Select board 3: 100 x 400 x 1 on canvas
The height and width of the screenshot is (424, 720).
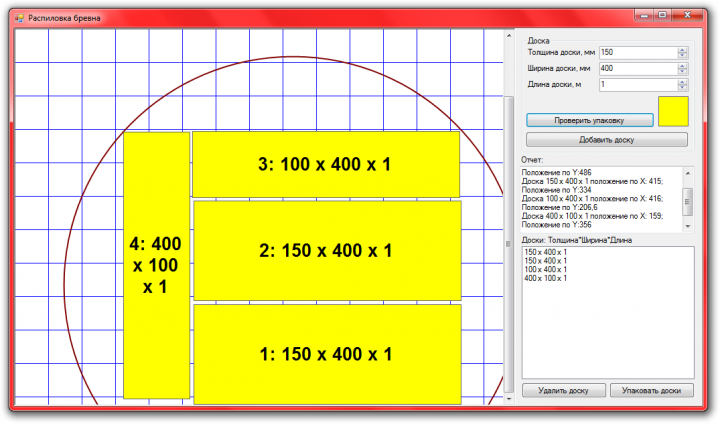(326, 164)
